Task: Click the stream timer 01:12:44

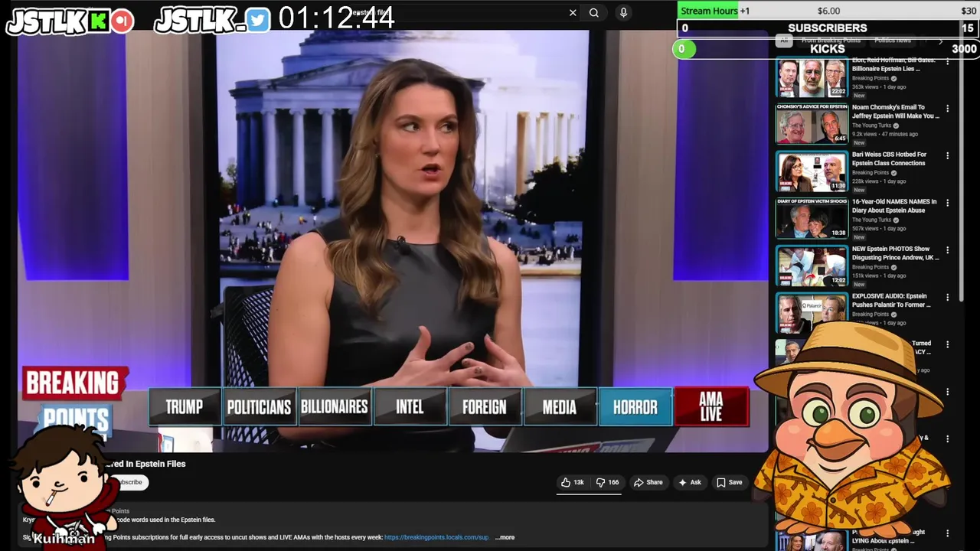Action: pos(337,18)
